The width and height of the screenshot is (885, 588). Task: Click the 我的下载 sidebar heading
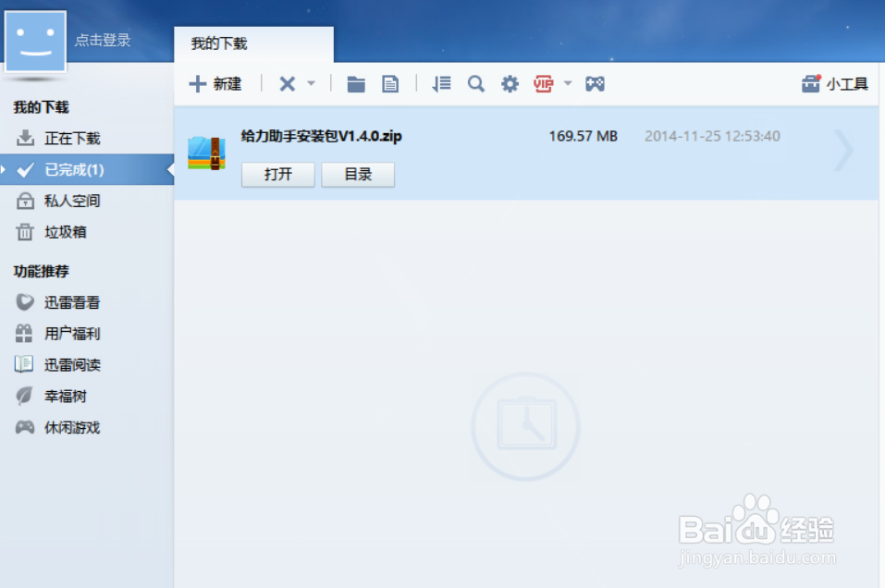coord(42,107)
